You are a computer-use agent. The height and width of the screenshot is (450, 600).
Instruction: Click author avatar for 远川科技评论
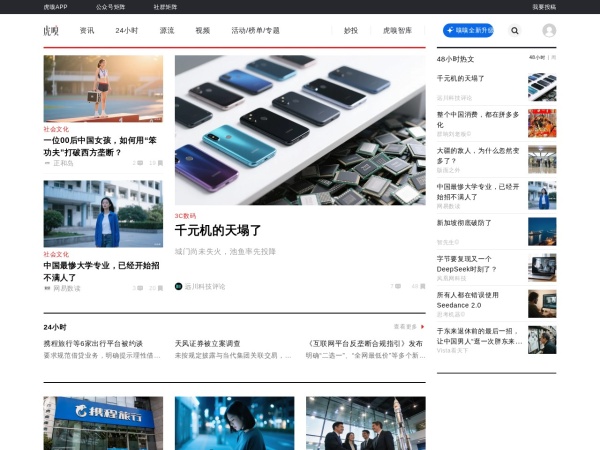click(x=179, y=286)
